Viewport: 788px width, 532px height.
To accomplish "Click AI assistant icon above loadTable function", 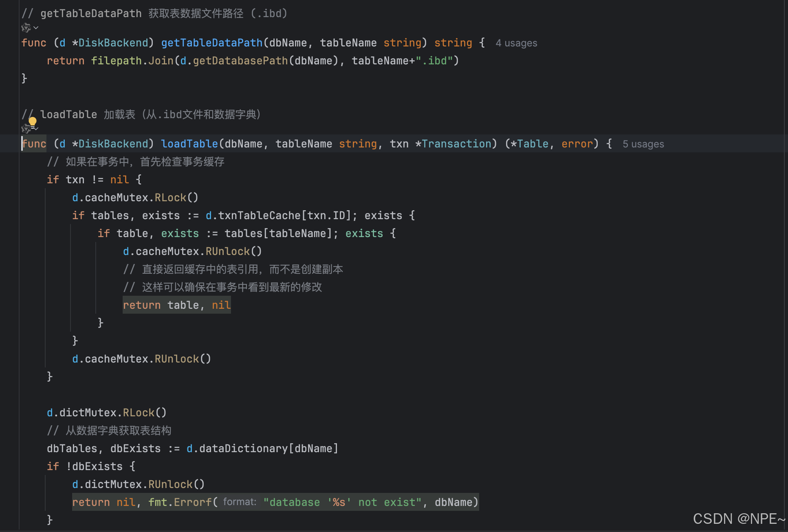I will tap(26, 129).
